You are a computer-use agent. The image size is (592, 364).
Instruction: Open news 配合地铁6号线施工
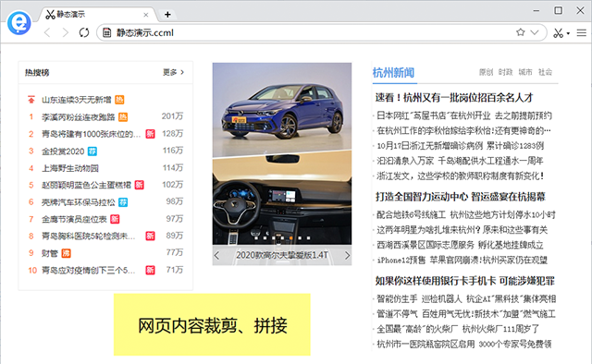[x=466, y=215]
